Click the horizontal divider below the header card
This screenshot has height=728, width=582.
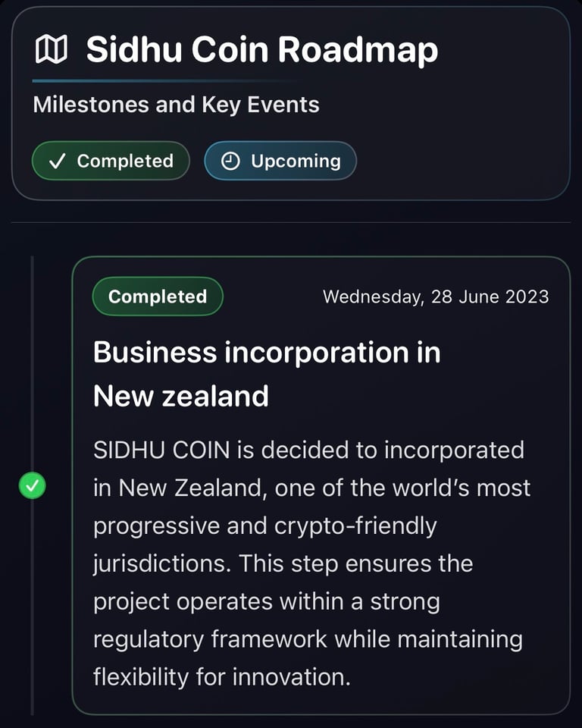(291, 222)
